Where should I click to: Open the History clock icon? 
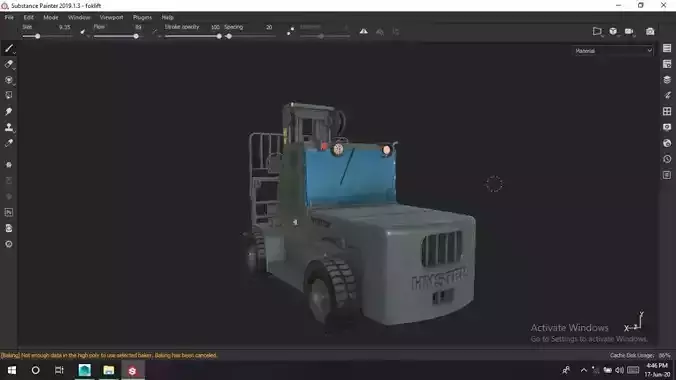coord(667,159)
